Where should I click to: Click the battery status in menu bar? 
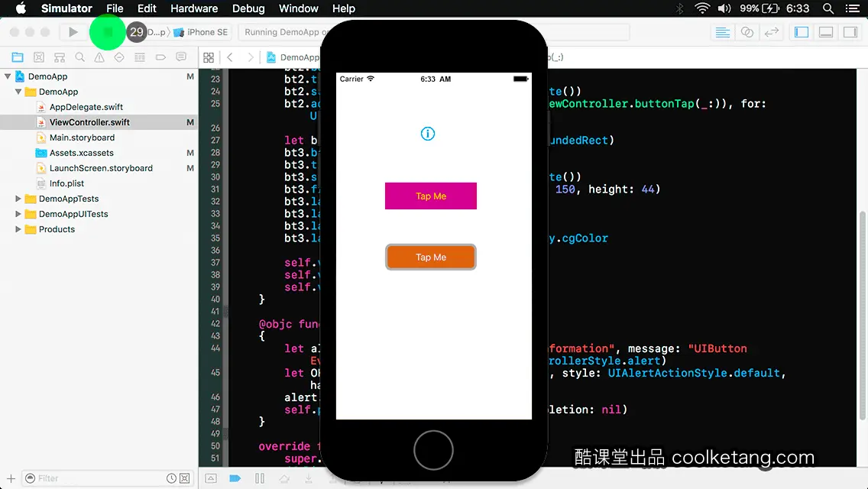759,8
